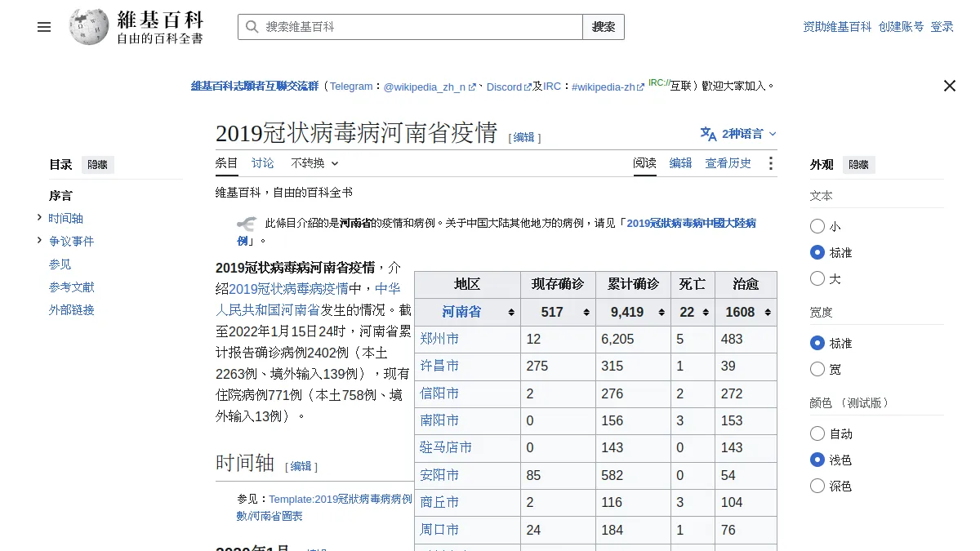Expand the 争议事件 contents section
980x551 pixels.
click(39, 240)
